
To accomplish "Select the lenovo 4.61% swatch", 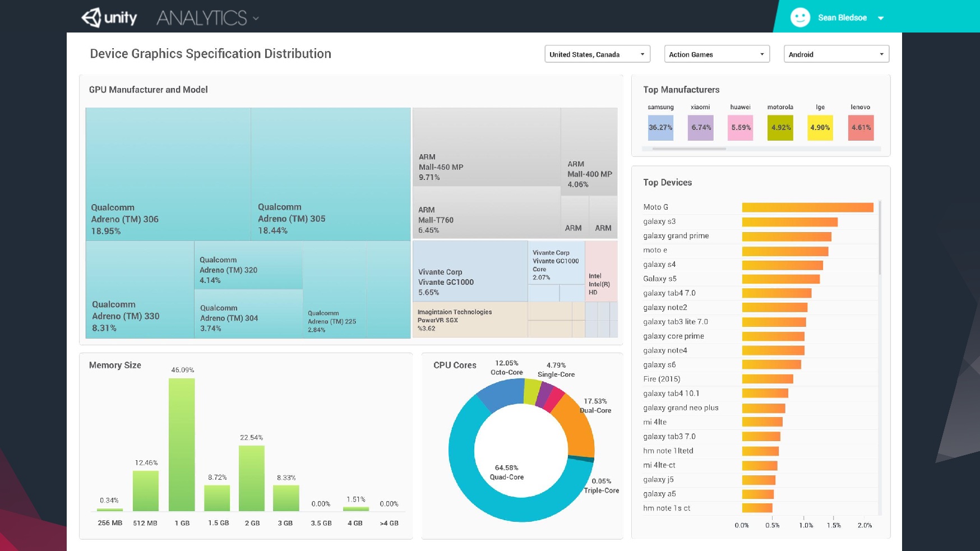I will coord(861,127).
